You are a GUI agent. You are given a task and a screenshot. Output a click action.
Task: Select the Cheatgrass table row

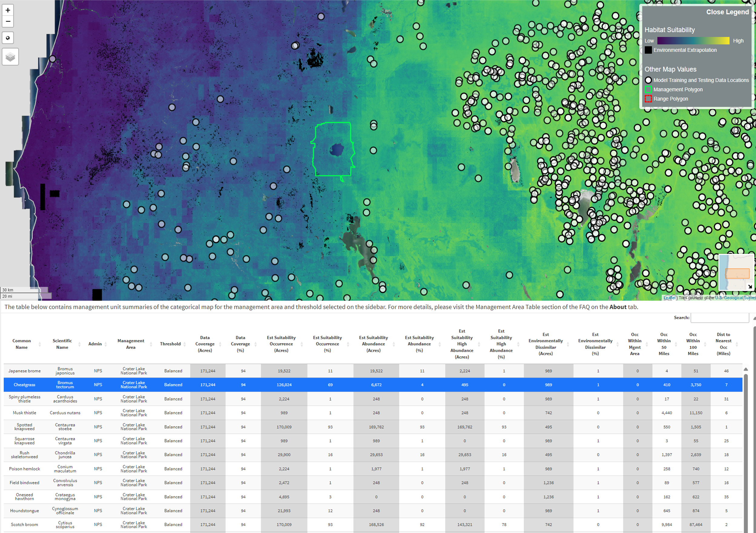tap(24, 384)
